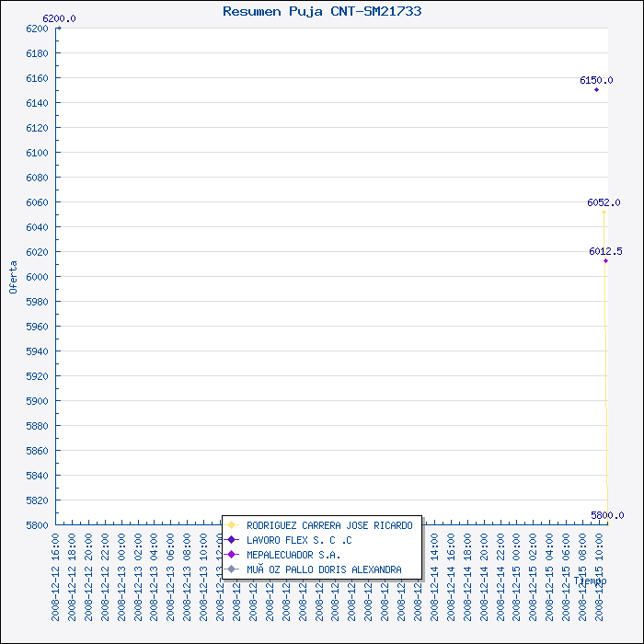This screenshot has width=644, height=644.
Task: Click the data point at 6200.0
Action: coord(59,28)
